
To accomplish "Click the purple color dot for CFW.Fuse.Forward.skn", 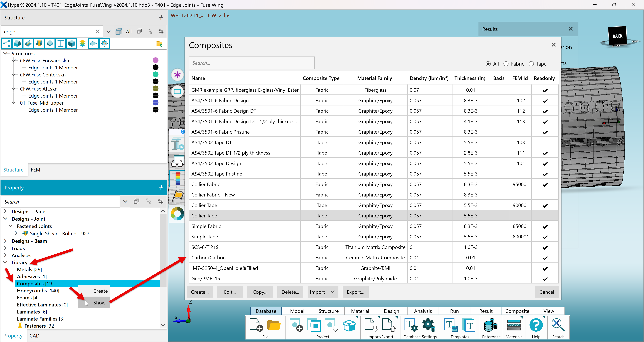I will click(x=155, y=60).
